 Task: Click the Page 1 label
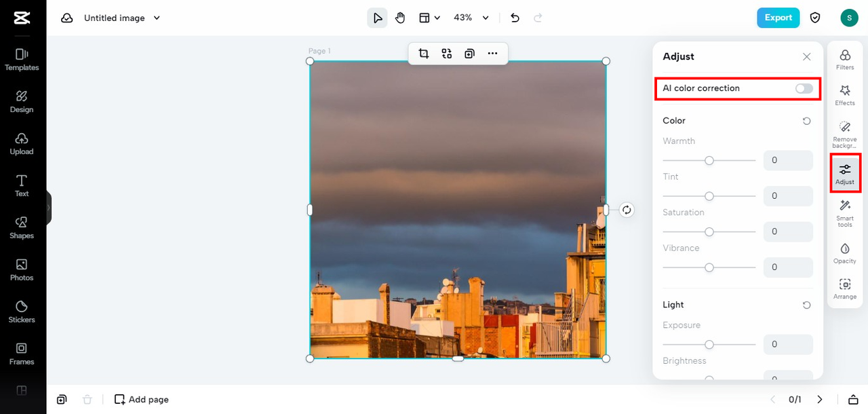click(x=319, y=51)
